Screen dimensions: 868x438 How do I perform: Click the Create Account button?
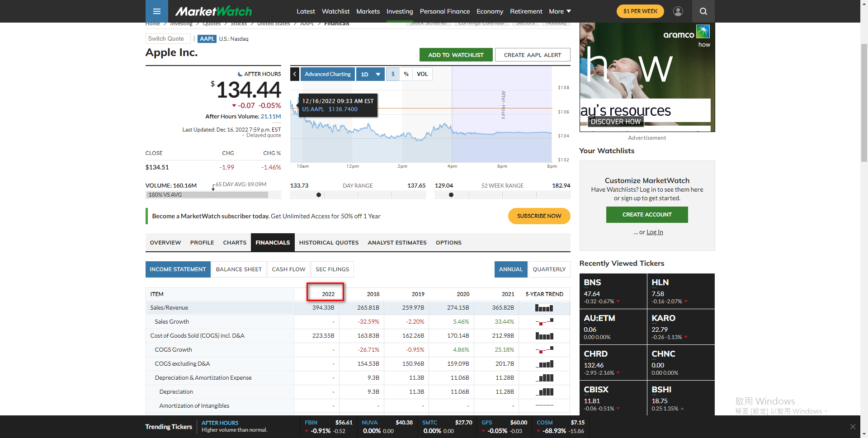coord(647,215)
